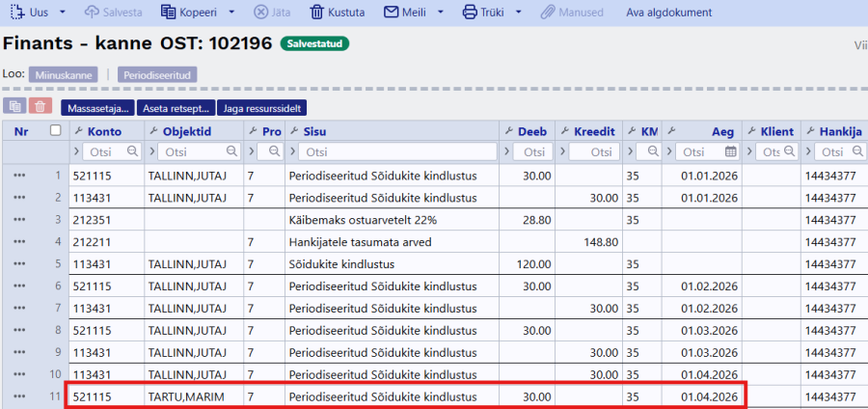Click the Kopeeri copy button
The height and width of the screenshot is (409, 868).
pos(188,13)
